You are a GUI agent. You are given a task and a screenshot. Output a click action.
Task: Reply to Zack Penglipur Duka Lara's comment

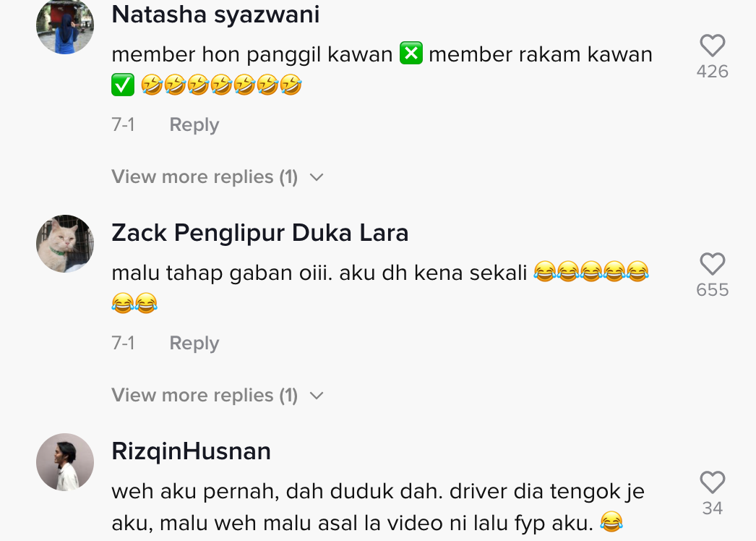194,343
